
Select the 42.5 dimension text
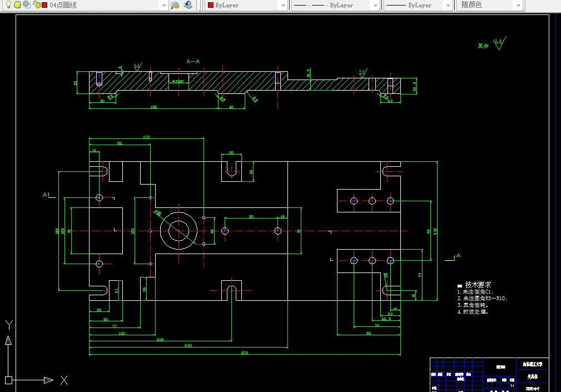[x=386, y=319]
